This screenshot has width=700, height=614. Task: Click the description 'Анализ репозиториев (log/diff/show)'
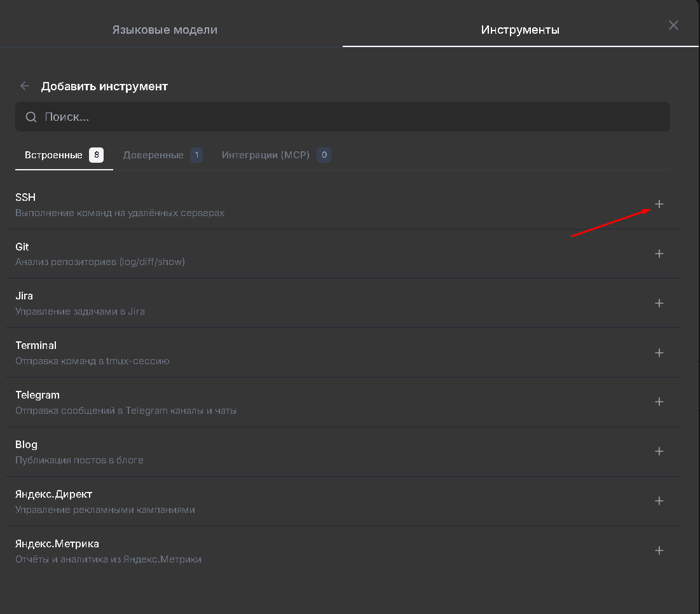coord(100,262)
